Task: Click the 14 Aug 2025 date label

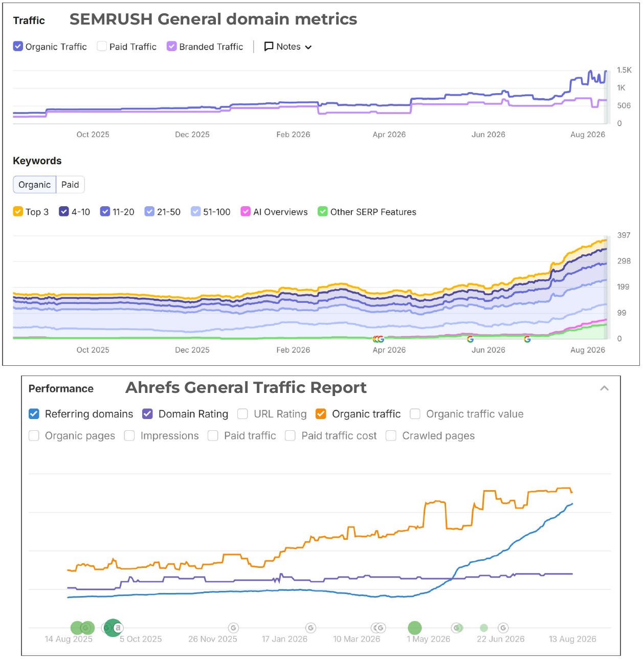Action: tap(69, 639)
